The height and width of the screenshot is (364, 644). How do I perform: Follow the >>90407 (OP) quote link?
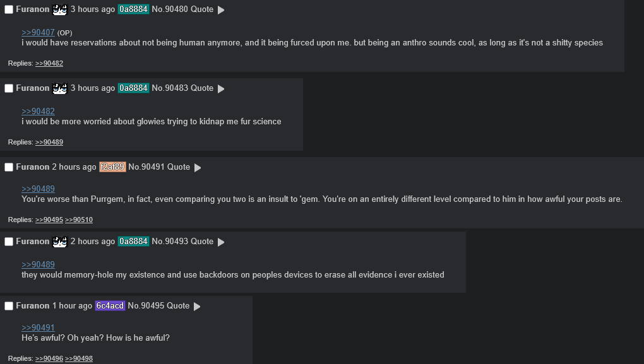click(x=38, y=32)
